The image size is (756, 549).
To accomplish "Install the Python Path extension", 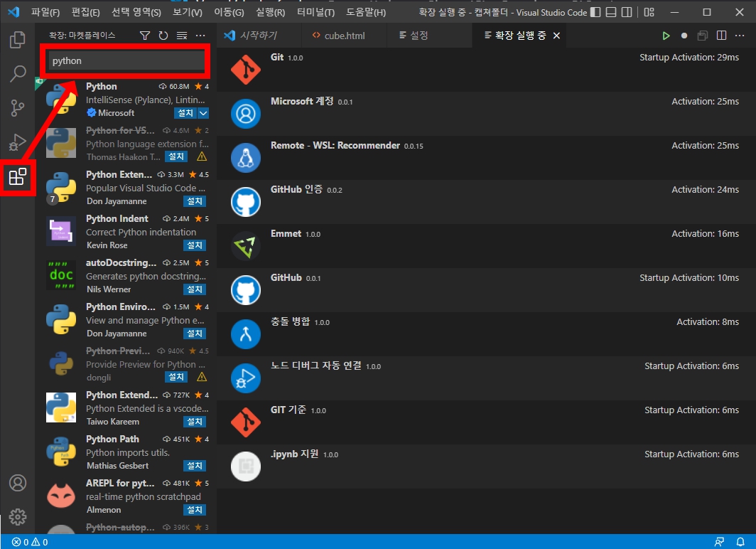I will click(x=195, y=466).
